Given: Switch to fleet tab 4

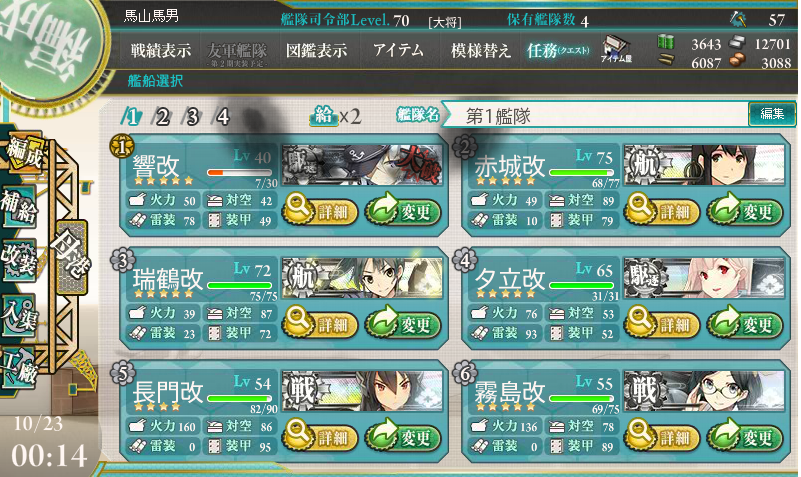Looking at the screenshot, I should coord(221,117).
